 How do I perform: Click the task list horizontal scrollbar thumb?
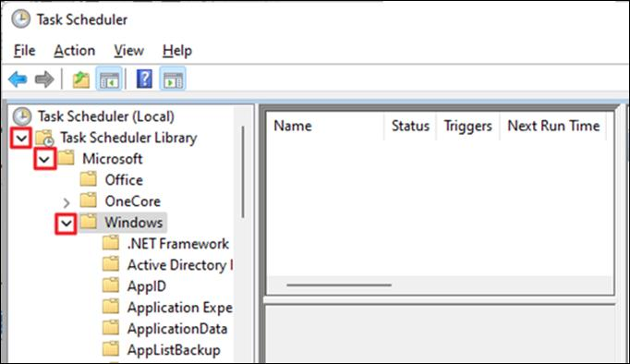339,285
